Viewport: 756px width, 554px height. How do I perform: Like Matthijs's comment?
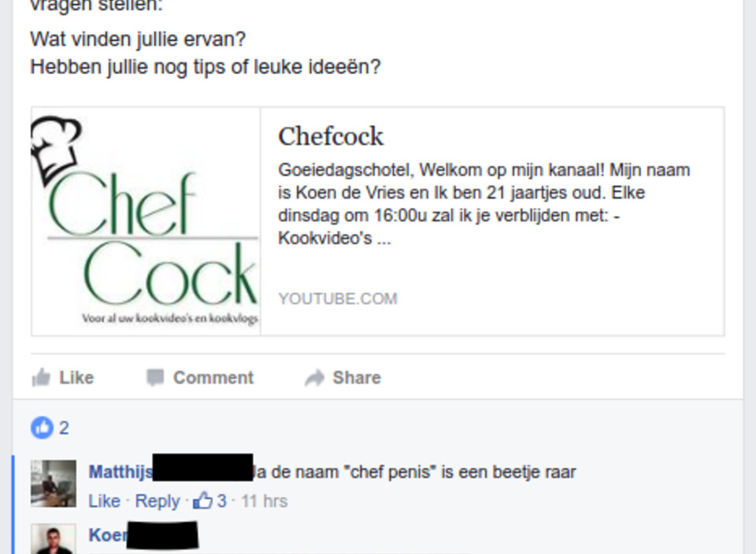coord(104,501)
